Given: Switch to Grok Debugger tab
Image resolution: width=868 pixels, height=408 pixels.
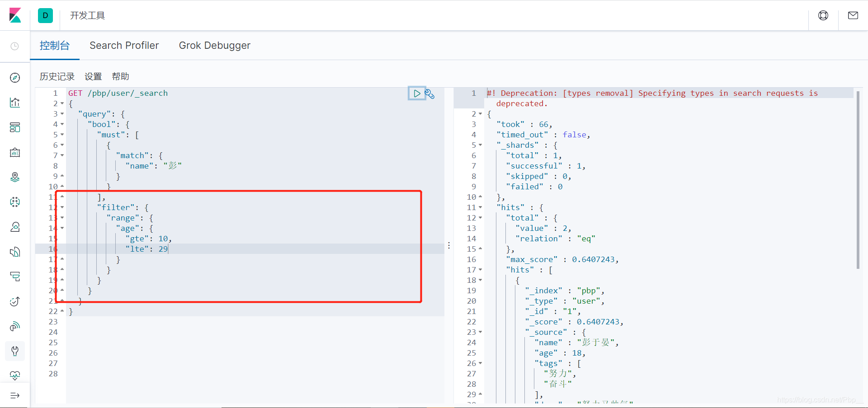Looking at the screenshot, I should [215, 45].
